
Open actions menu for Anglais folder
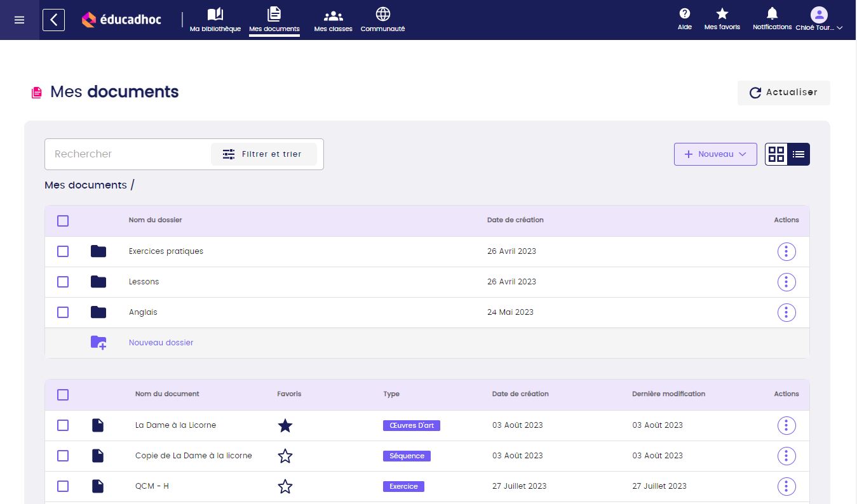(786, 312)
